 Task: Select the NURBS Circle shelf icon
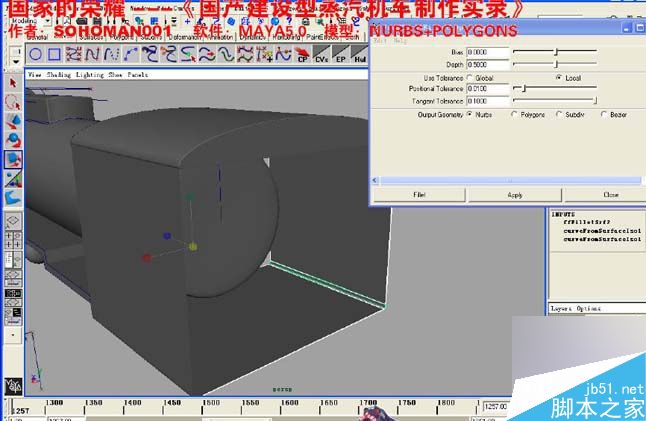pyautogui.click(x=35, y=54)
